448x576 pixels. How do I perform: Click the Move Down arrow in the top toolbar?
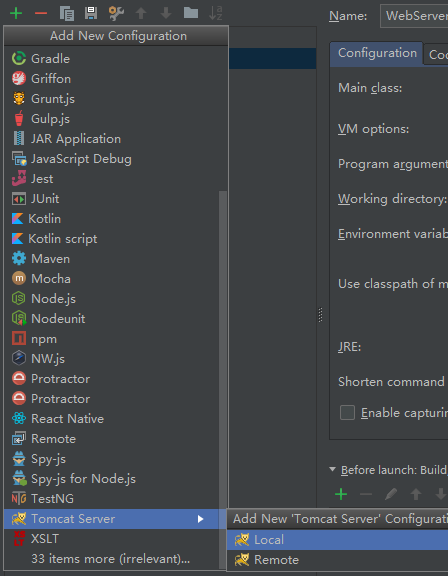(166, 14)
